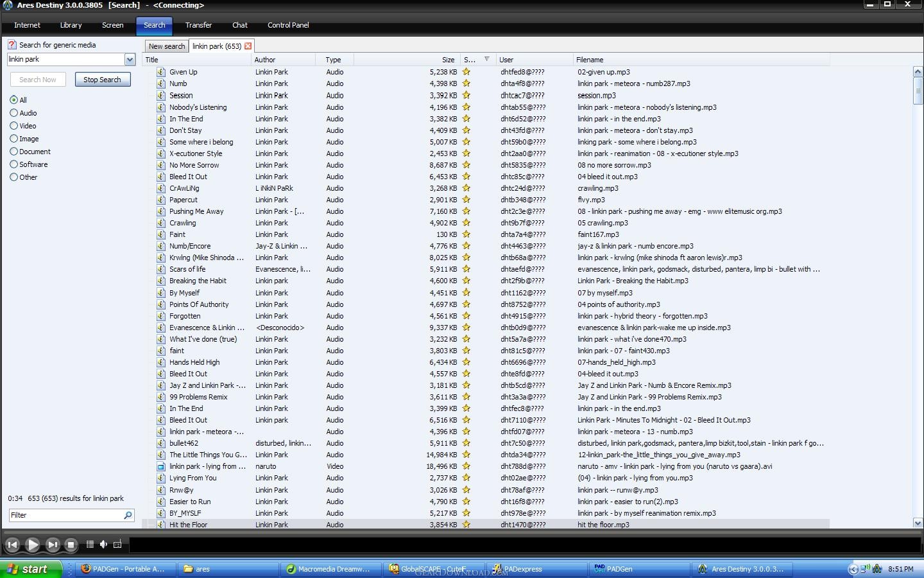Screen dimensions: 924x578
Task: Click the star rating for Given Up
Action: point(466,72)
